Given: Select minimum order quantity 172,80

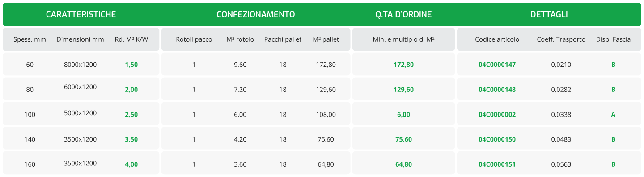Looking at the screenshot, I should pos(403,65).
